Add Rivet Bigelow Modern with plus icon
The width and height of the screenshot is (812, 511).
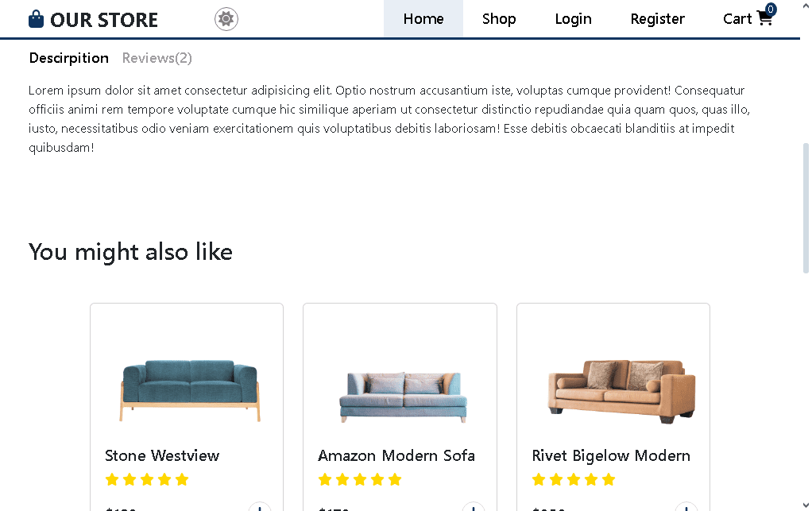[686, 508]
